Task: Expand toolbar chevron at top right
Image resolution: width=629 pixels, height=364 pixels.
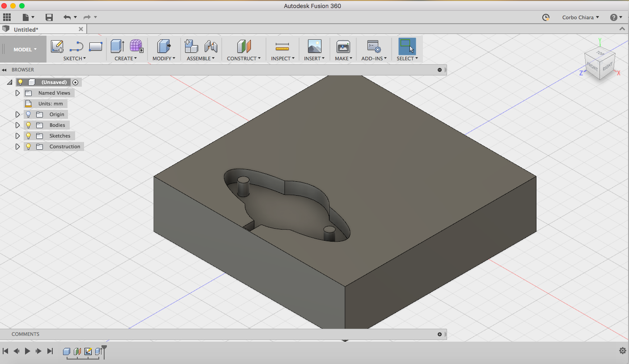Action: click(622, 29)
